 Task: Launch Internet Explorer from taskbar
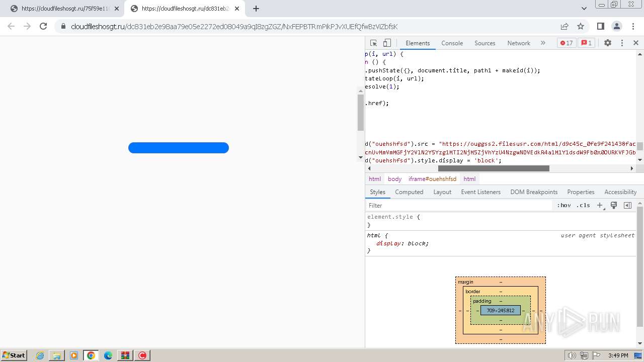click(40, 355)
